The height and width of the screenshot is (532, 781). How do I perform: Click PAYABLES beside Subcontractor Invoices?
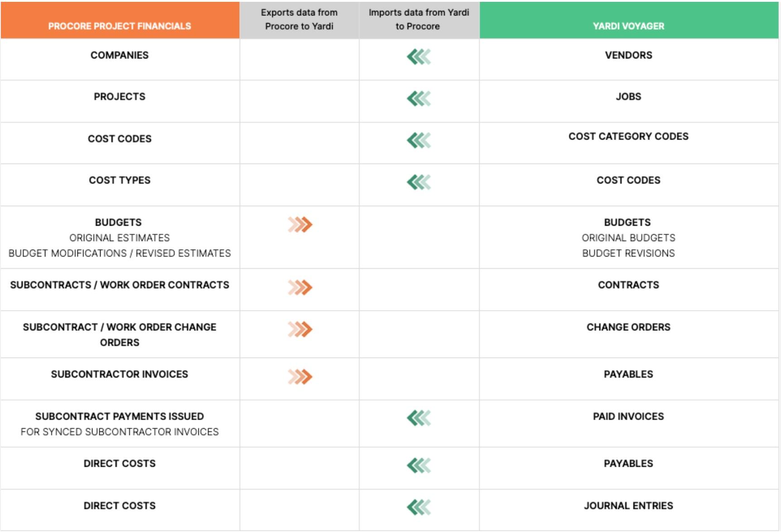(x=629, y=374)
